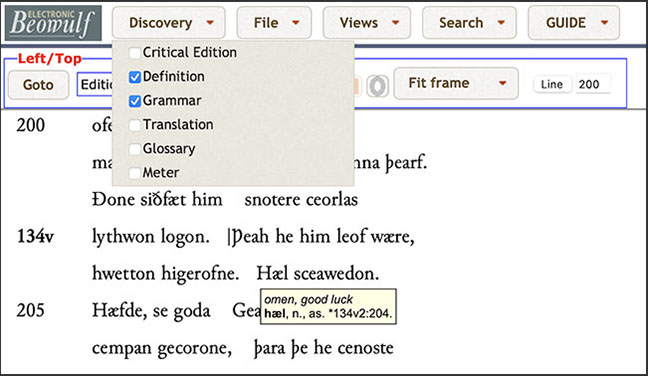648x376 pixels.
Task: Click line number 205
Action: [30, 310]
